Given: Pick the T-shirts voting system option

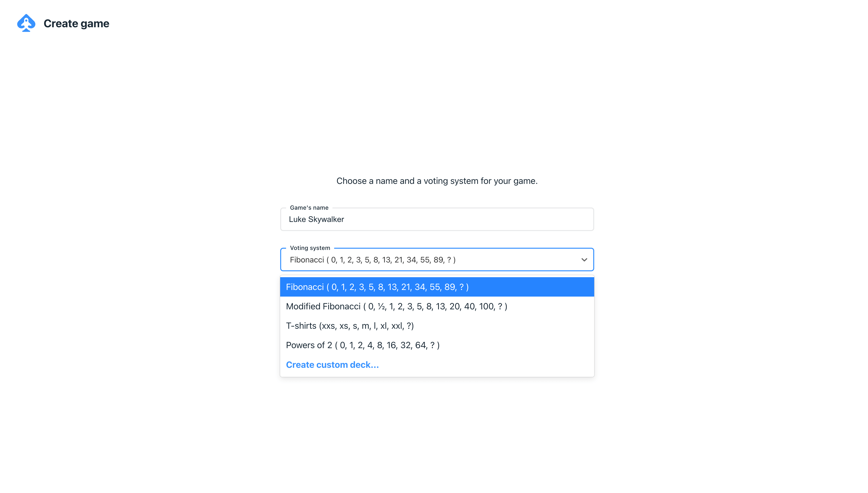Looking at the screenshot, I should 349,326.
